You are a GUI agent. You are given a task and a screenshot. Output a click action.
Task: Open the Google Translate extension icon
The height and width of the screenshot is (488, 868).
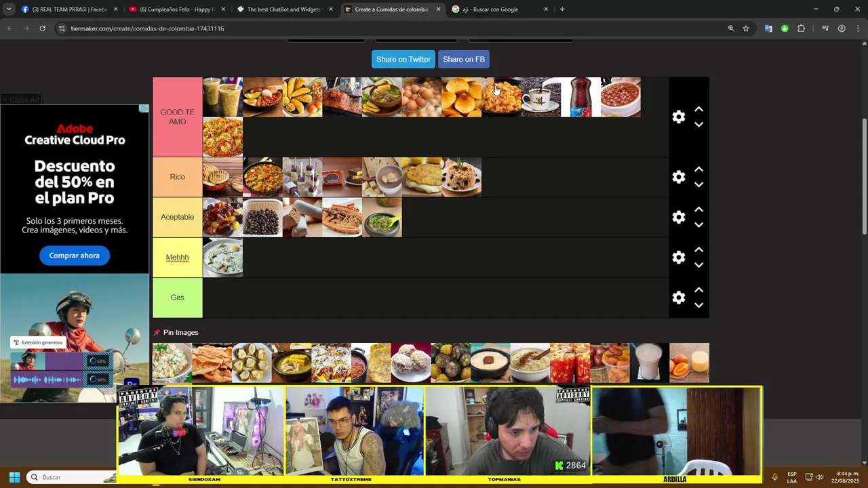pos(768,28)
